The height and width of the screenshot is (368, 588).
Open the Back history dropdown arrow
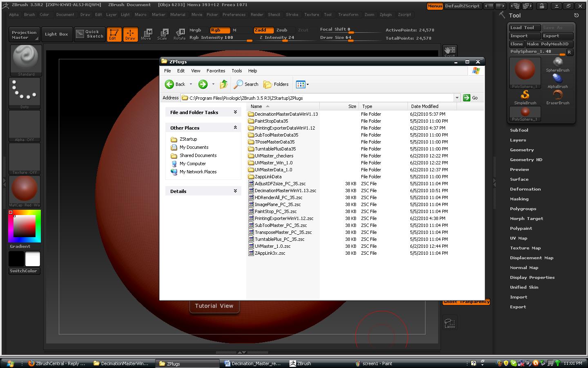(x=191, y=84)
